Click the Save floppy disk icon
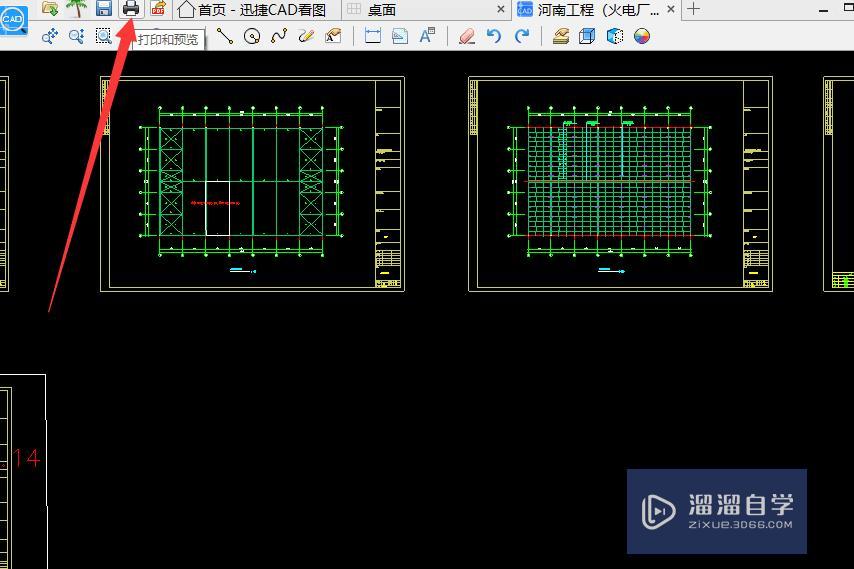This screenshot has width=854, height=569. click(x=103, y=9)
